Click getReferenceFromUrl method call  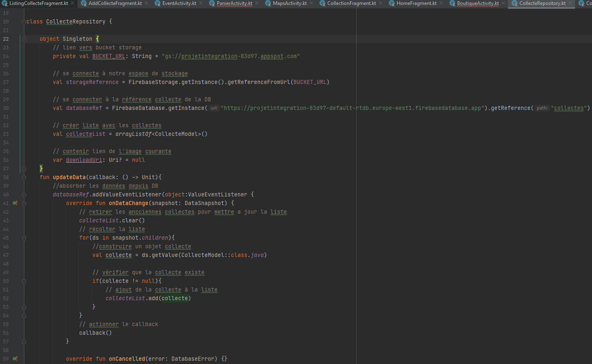(259, 82)
